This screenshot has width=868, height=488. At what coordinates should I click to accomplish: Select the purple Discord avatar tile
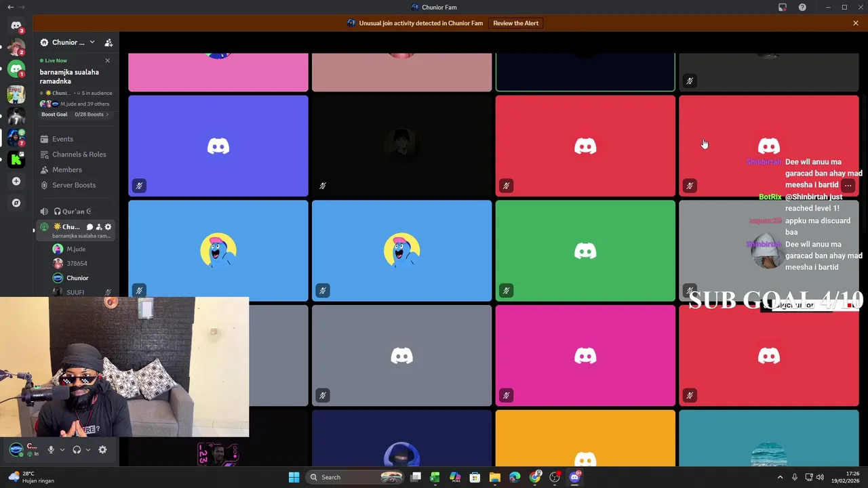218,146
